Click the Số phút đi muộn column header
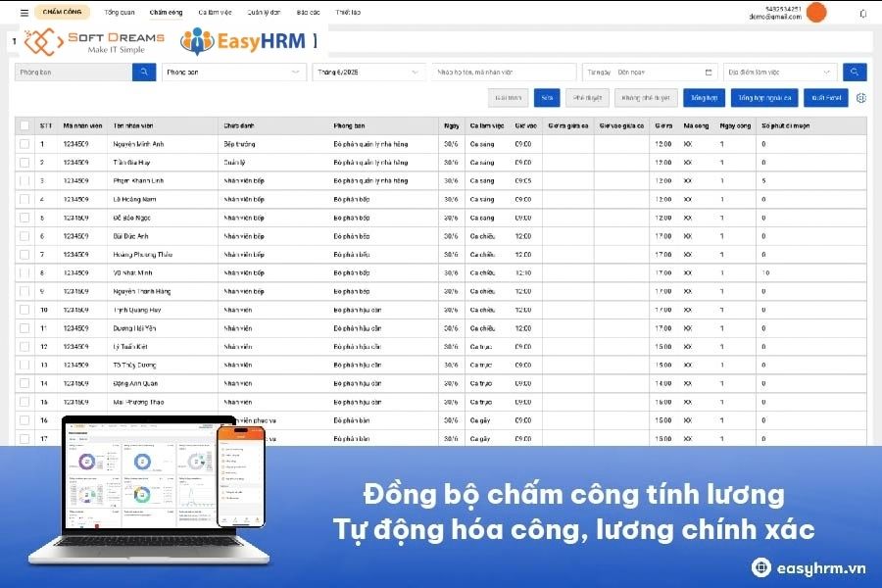882x588 pixels. [786, 126]
